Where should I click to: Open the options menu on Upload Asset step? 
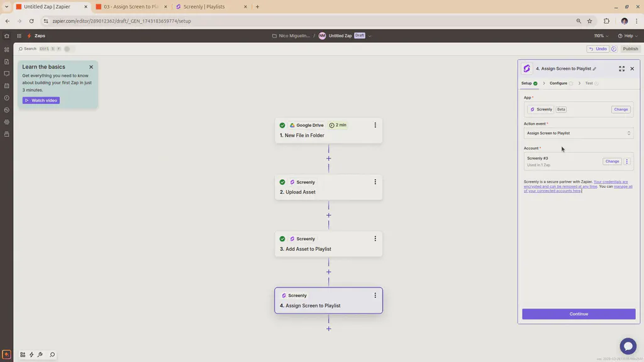[x=375, y=182]
